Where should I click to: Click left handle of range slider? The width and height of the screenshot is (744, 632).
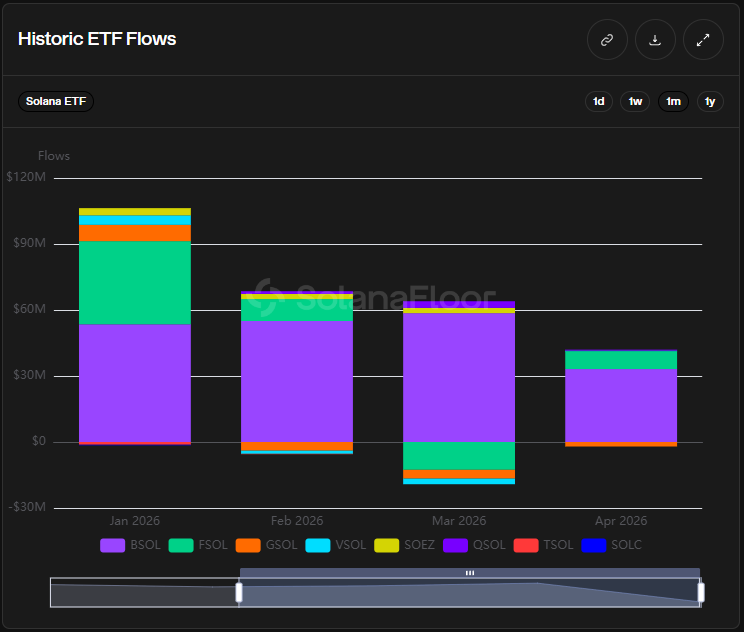(x=239, y=592)
